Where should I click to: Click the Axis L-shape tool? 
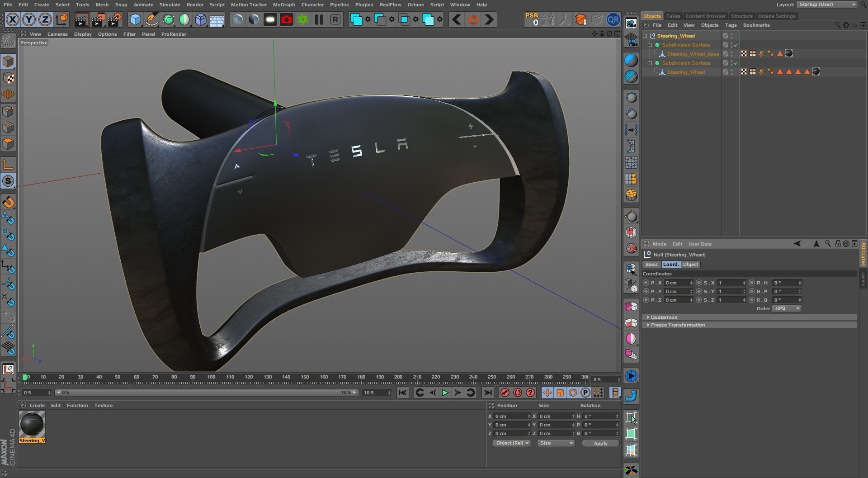[x=8, y=165]
